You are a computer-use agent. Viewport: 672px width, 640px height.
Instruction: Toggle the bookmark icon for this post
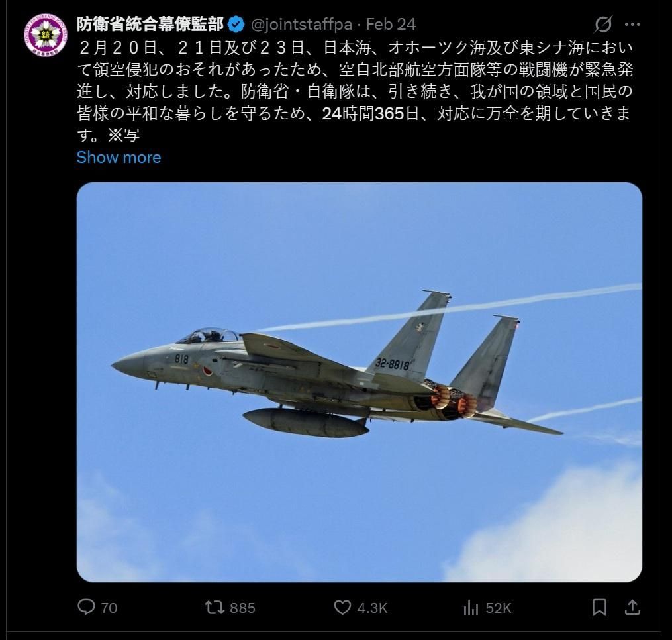pyautogui.click(x=599, y=608)
